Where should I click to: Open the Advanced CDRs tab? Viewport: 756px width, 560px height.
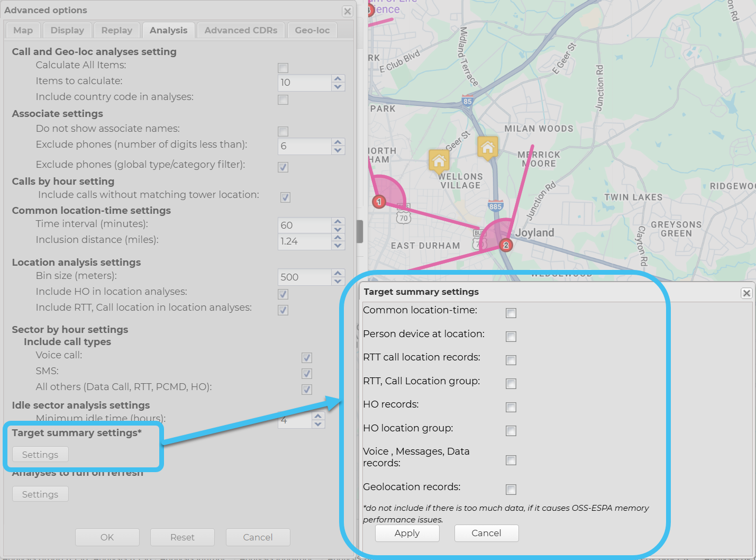pyautogui.click(x=241, y=30)
